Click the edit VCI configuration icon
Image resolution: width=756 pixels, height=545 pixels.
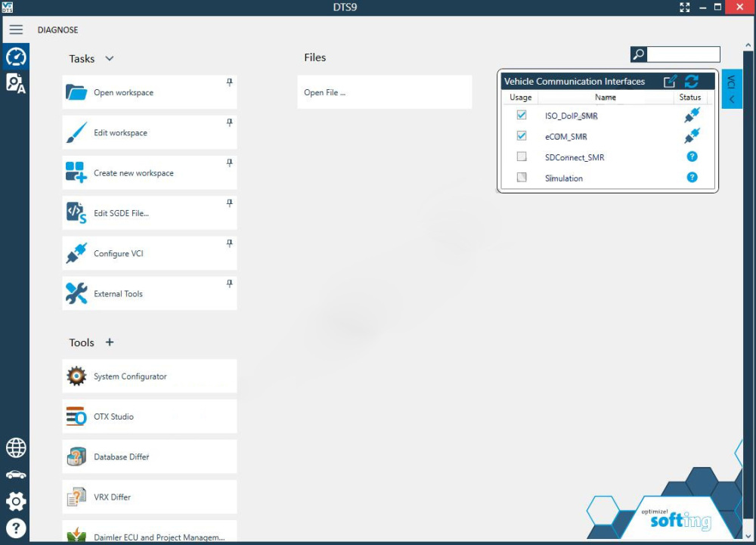point(670,81)
